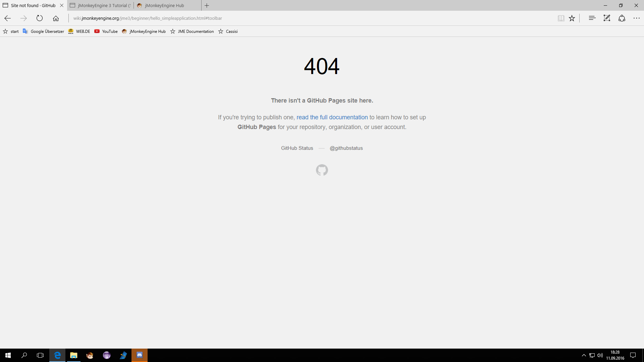Open the browser home page icon
Image resolution: width=644 pixels, height=362 pixels.
tap(56, 18)
